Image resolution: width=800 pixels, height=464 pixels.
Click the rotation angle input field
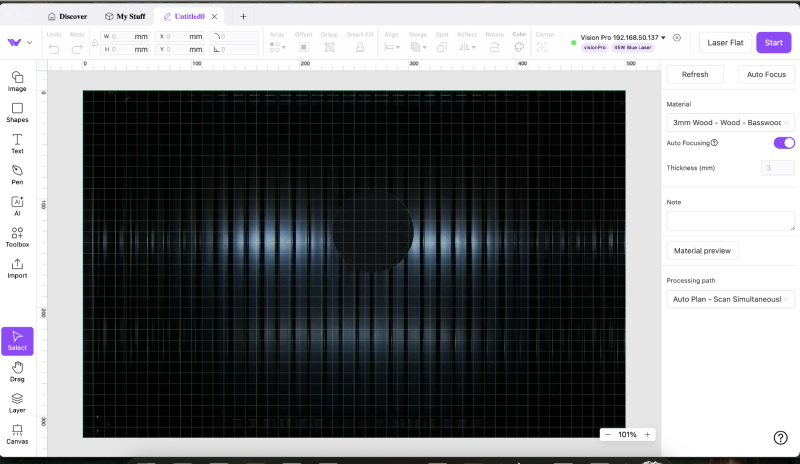click(235, 50)
